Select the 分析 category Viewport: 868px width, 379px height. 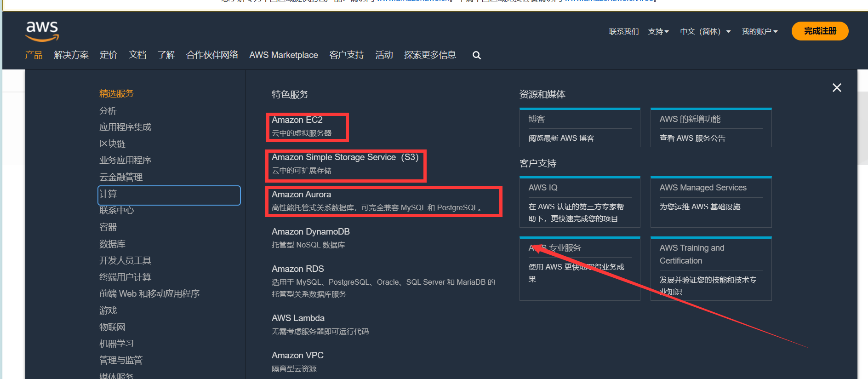(108, 111)
